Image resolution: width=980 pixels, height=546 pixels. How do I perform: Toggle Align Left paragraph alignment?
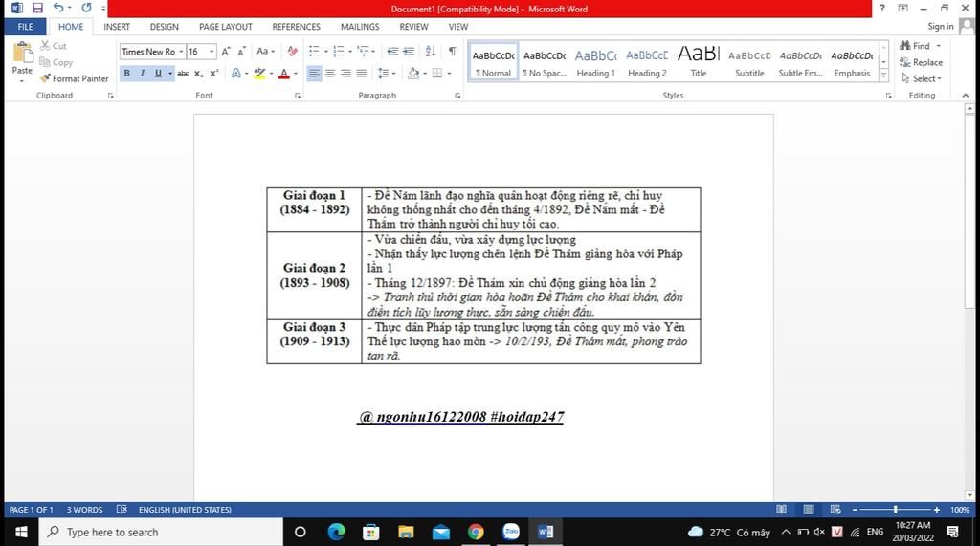tap(314, 73)
